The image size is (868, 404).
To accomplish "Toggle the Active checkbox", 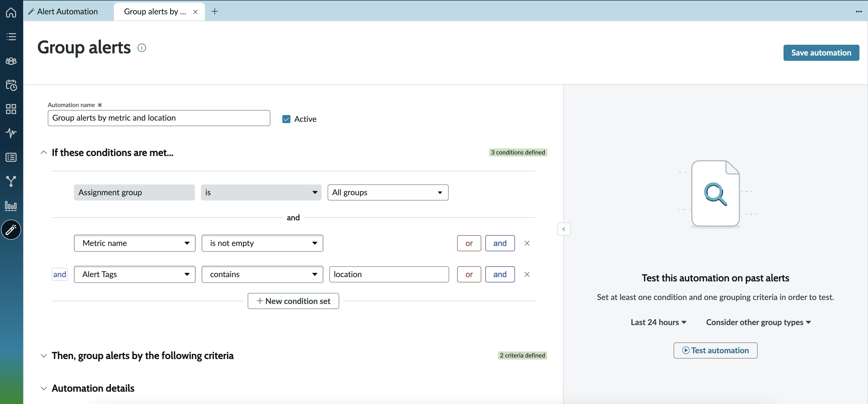I will tap(286, 119).
